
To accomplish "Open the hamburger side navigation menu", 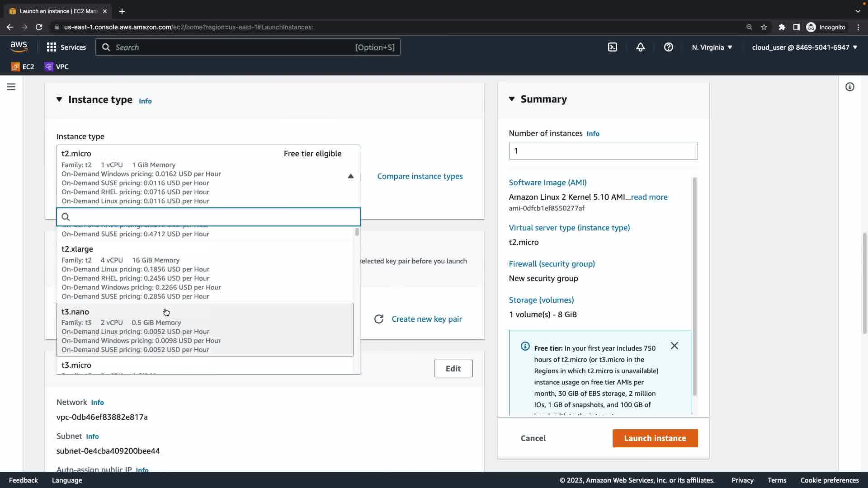I will (11, 87).
